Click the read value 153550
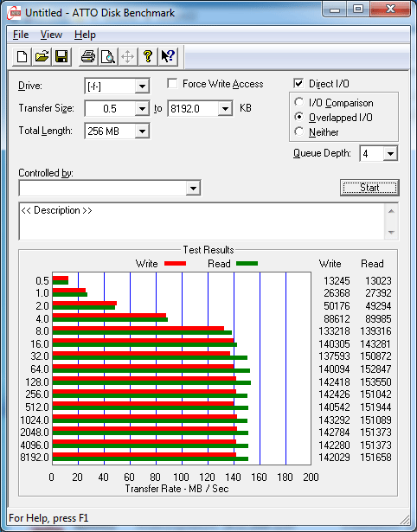The height and width of the screenshot is (532, 417). 375,382
